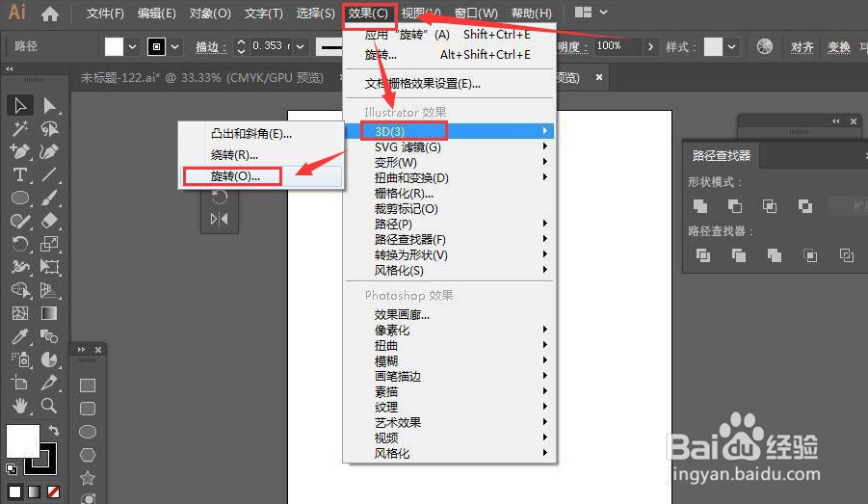Select the Pen tool
868x504 pixels.
(x=20, y=151)
